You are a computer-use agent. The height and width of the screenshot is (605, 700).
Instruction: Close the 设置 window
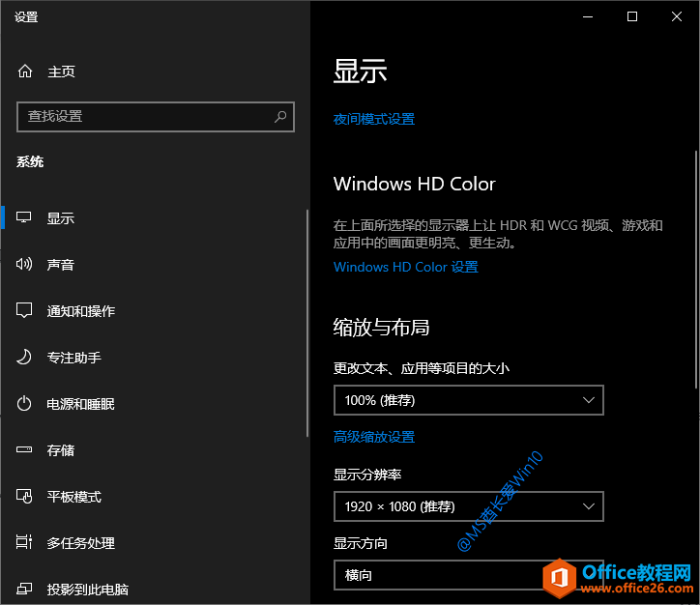pos(677,17)
